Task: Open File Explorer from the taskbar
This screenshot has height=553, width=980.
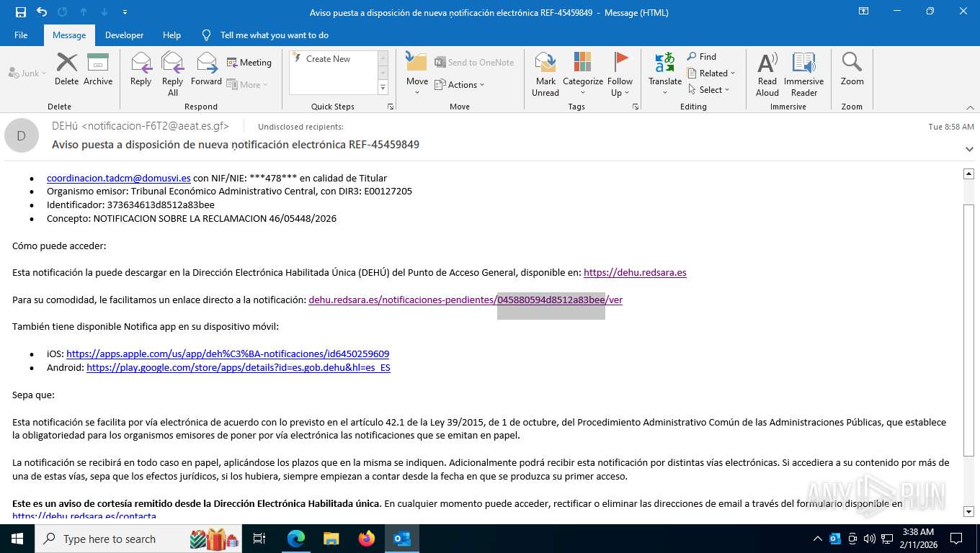Action: (x=331, y=539)
